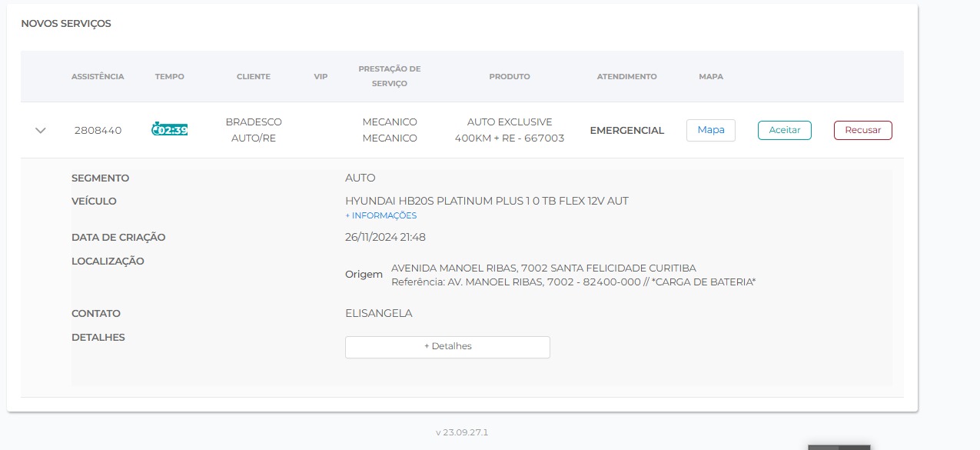Click the ATENDIMENTO column header

pyautogui.click(x=626, y=77)
